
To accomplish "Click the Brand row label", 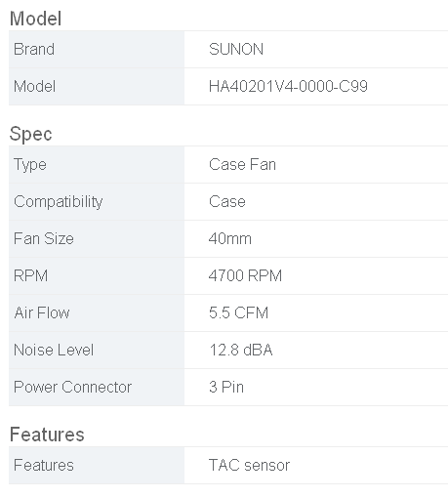I will click(x=34, y=50).
